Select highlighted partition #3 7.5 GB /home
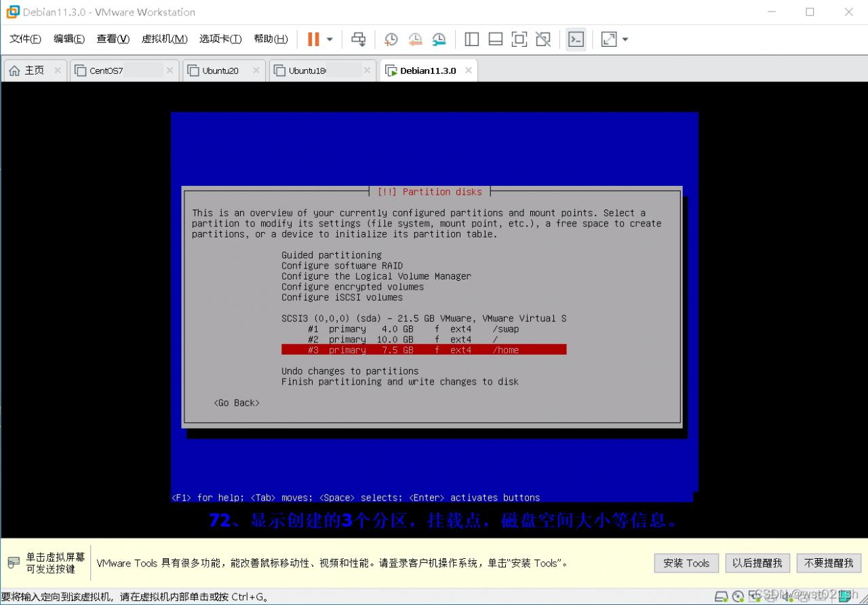The image size is (868, 605). pos(424,350)
